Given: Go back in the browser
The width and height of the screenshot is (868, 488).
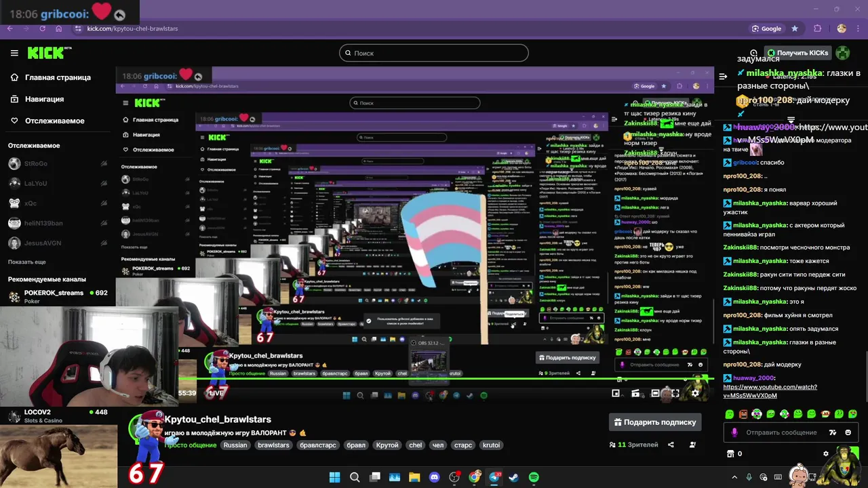Looking at the screenshot, I should 9,28.
